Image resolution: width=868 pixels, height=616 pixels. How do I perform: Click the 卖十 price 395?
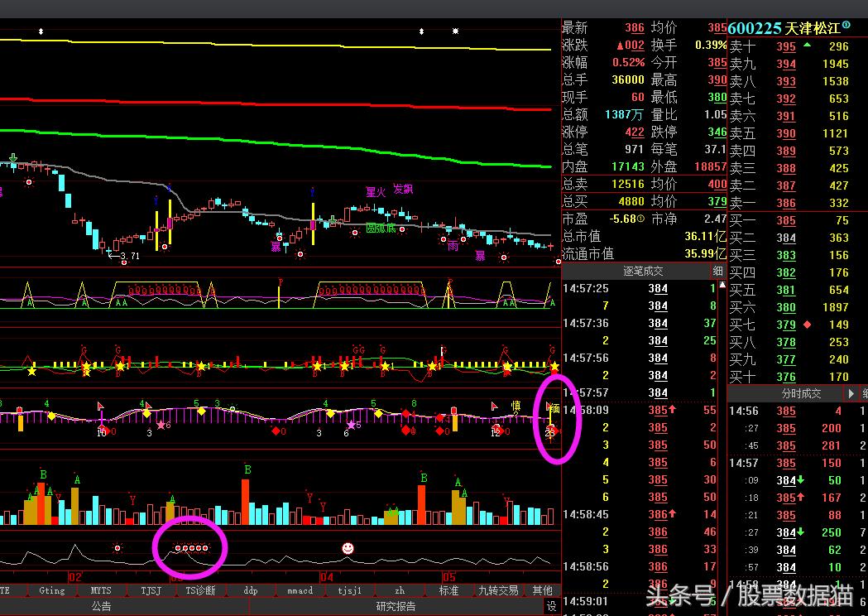785,46
